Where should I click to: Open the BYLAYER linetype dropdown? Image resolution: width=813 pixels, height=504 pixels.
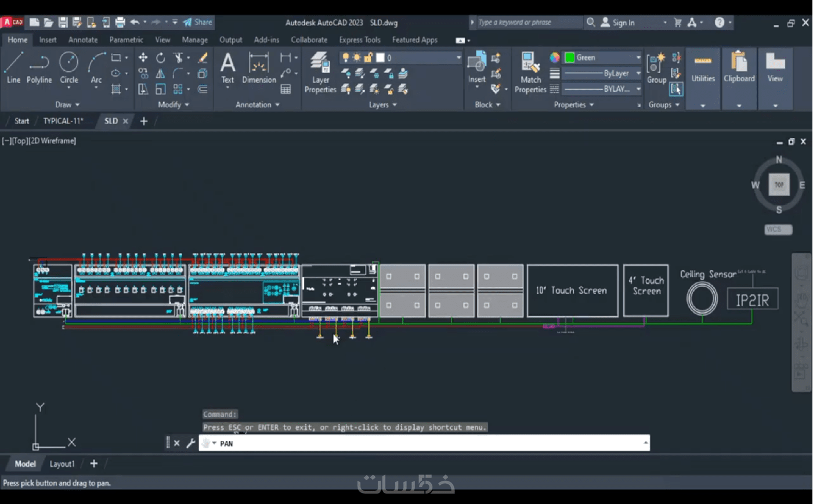[x=603, y=89]
